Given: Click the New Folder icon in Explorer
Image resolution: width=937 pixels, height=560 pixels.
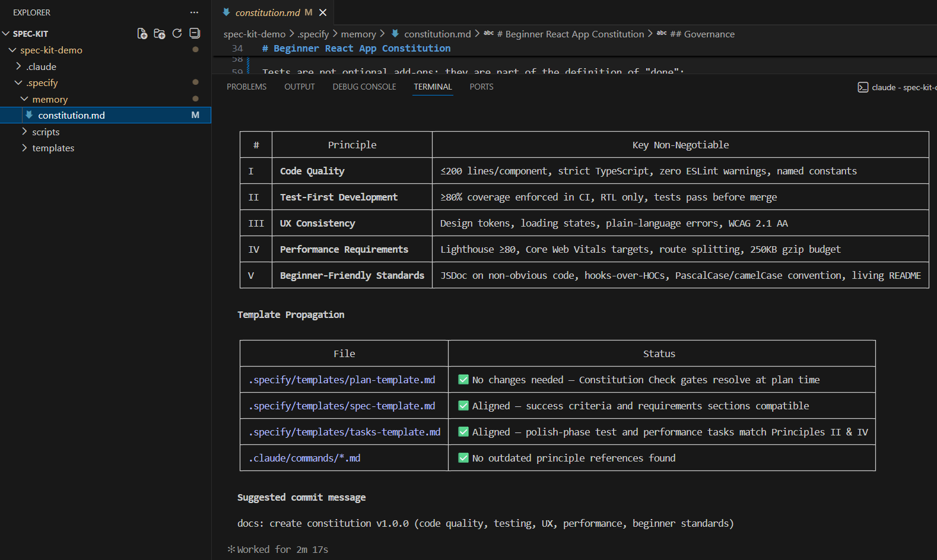Looking at the screenshot, I should tap(160, 34).
